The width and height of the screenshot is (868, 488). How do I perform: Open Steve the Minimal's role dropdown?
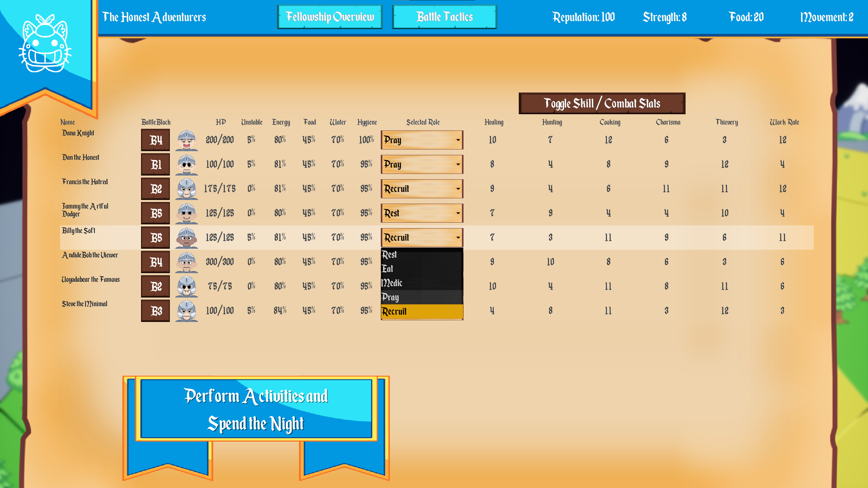point(422,310)
